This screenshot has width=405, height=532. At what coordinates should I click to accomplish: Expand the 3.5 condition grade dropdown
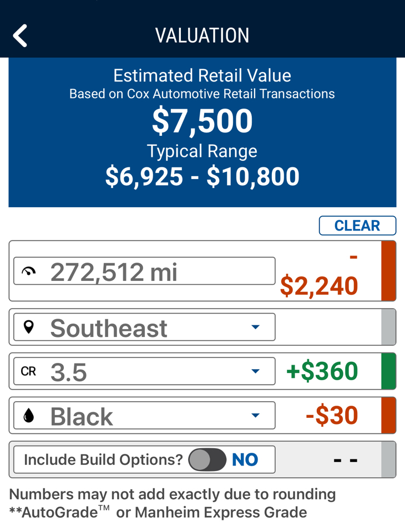255,371
